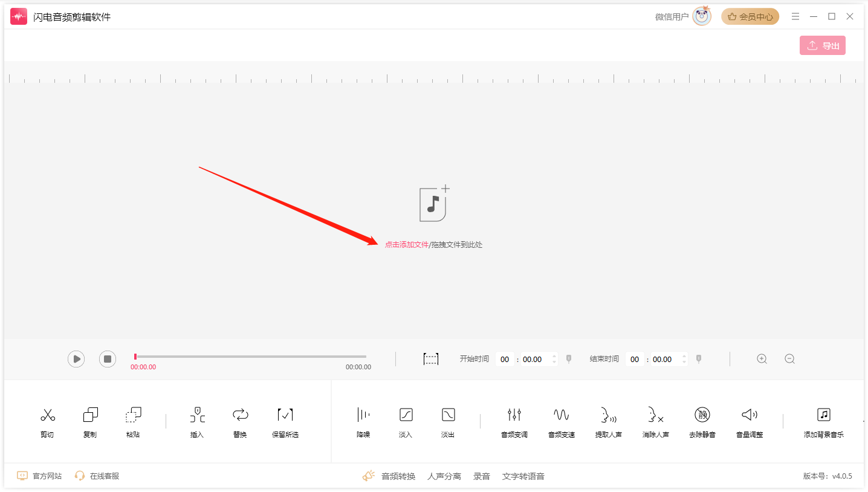Stop audio playback

[108, 359]
